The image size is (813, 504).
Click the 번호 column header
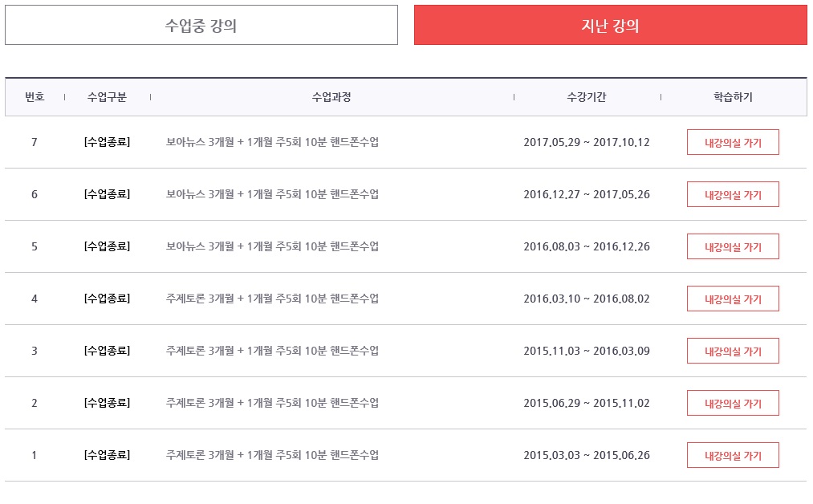coord(35,97)
